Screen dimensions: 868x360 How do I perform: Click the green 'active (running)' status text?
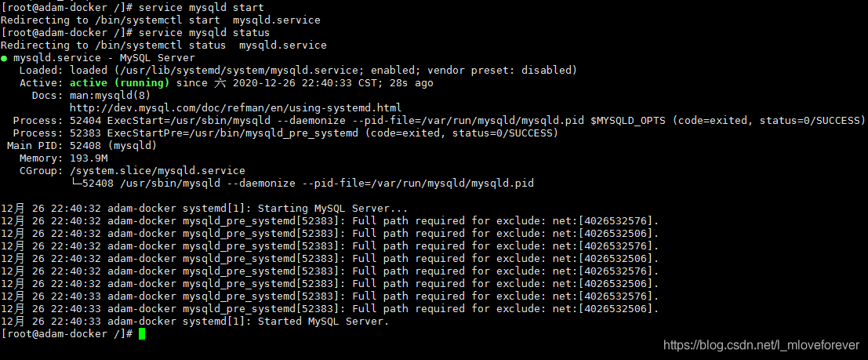tap(119, 82)
